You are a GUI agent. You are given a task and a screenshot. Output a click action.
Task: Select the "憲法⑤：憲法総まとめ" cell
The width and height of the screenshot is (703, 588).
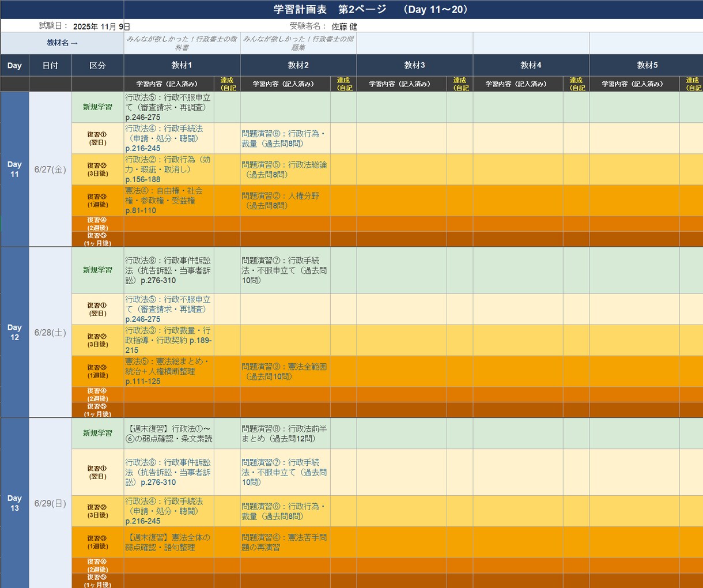[x=169, y=371]
